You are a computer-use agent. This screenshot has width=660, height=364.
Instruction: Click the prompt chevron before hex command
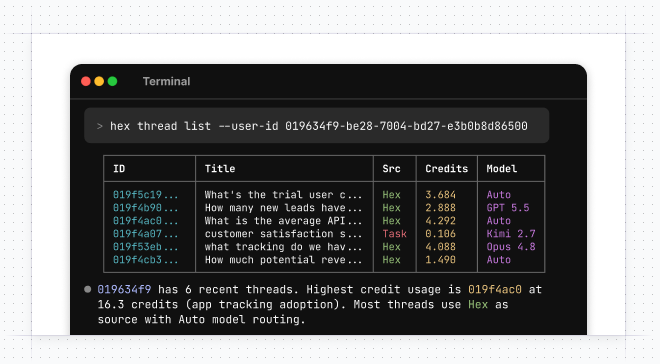(x=100, y=126)
